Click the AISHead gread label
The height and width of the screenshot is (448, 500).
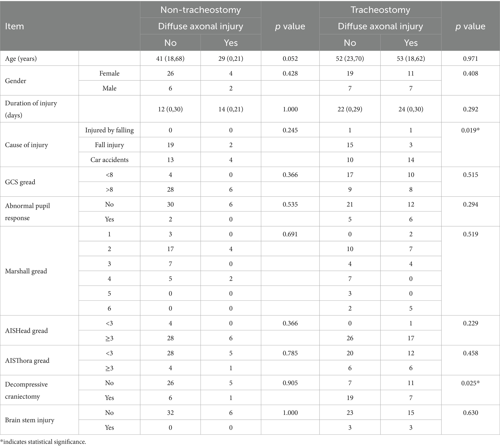(x=27, y=331)
